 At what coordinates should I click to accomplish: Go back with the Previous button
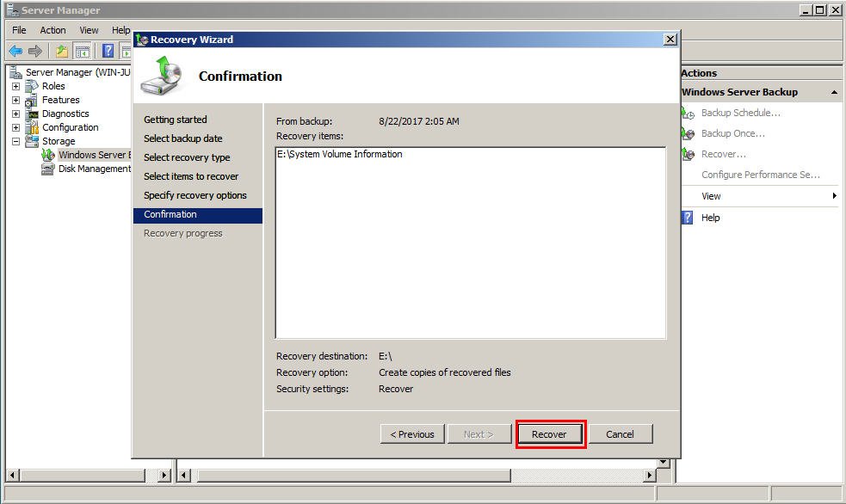(x=412, y=434)
